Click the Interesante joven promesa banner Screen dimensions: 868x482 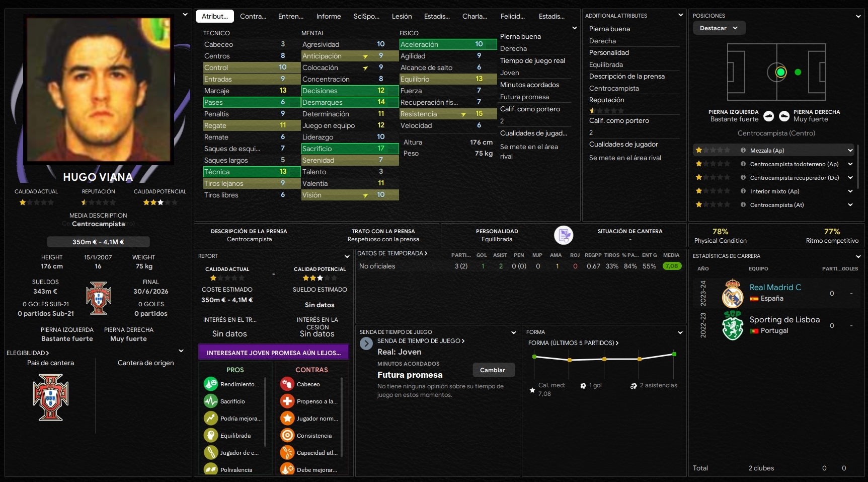pyautogui.click(x=274, y=353)
